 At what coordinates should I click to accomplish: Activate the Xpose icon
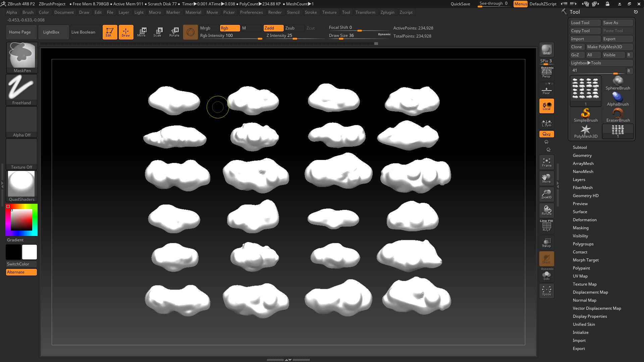pyautogui.click(x=546, y=291)
